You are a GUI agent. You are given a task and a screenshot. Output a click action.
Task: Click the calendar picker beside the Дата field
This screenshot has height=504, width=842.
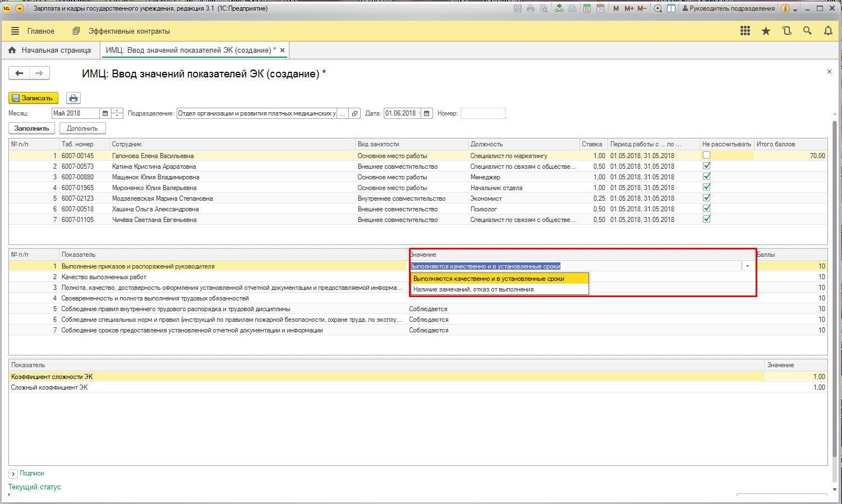pyautogui.click(x=427, y=113)
